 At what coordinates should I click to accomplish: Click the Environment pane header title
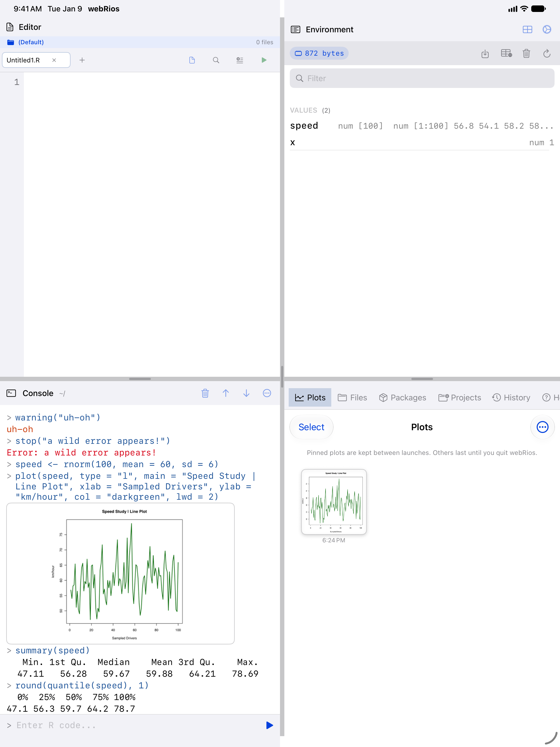click(329, 30)
